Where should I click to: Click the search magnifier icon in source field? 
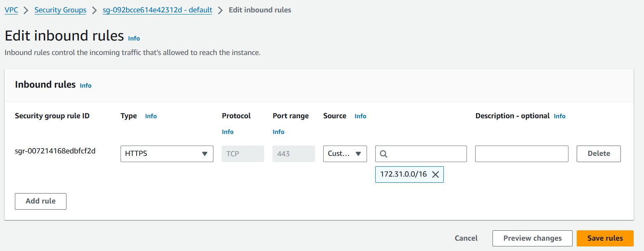click(384, 154)
